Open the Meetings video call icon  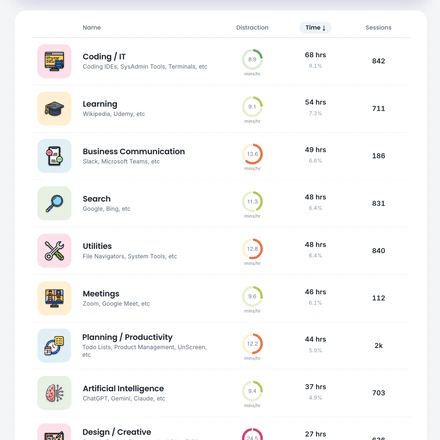point(54,298)
